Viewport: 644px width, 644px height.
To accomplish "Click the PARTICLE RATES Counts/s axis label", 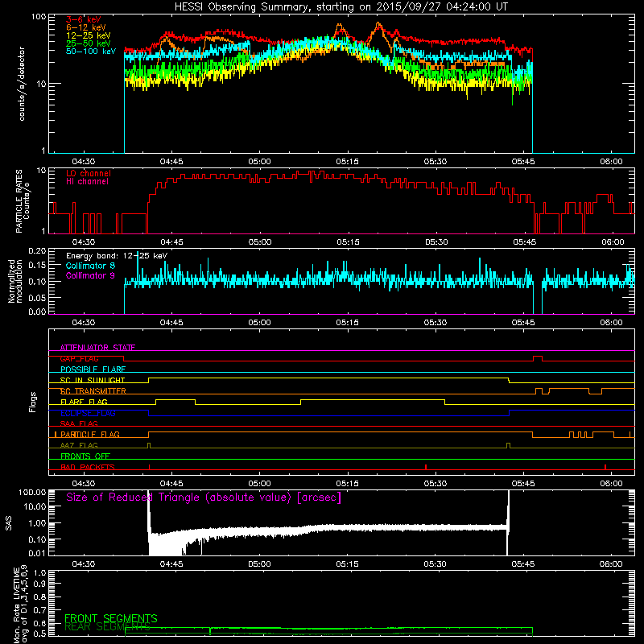I will [23, 201].
